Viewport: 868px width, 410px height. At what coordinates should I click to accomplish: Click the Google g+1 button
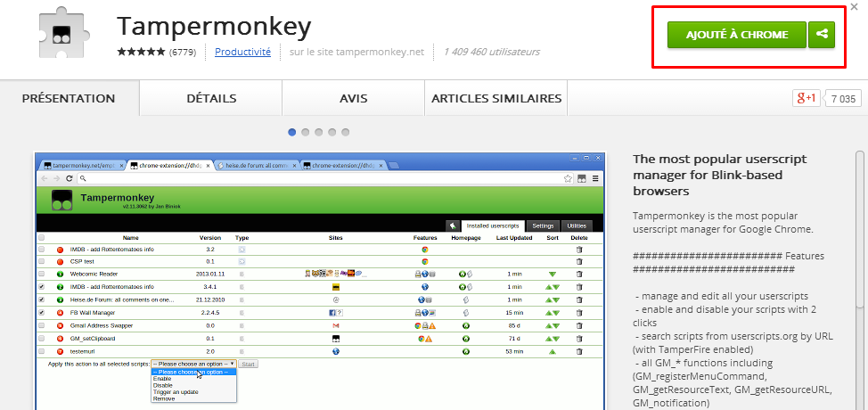tap(806, 98)
